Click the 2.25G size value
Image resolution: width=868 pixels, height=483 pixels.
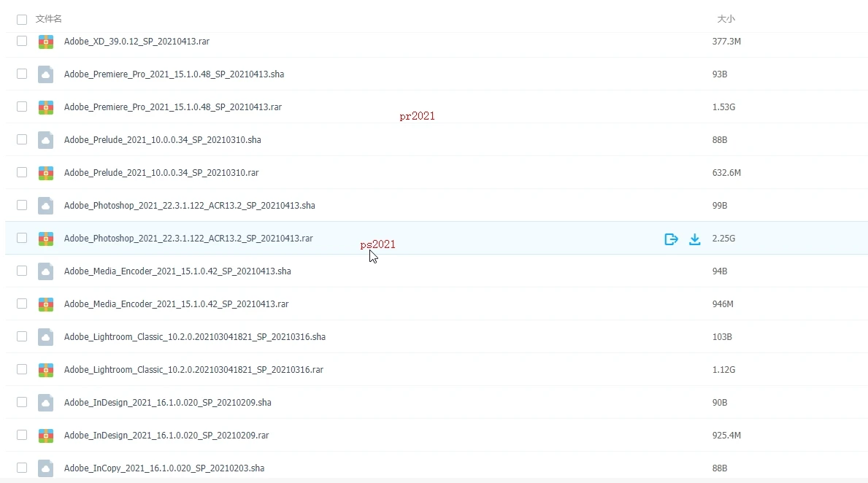(x=723, y=239)
